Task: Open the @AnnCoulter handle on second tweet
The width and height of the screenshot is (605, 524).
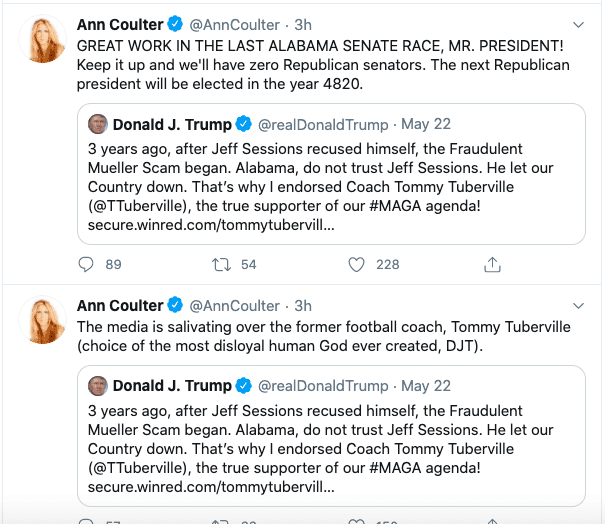Action: (236, 306)
